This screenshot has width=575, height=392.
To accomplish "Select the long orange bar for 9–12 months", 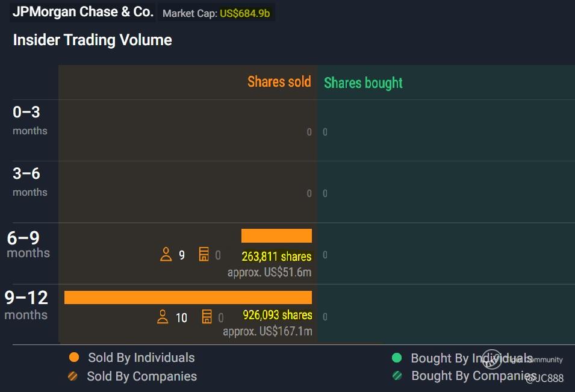I will point(188,297).
